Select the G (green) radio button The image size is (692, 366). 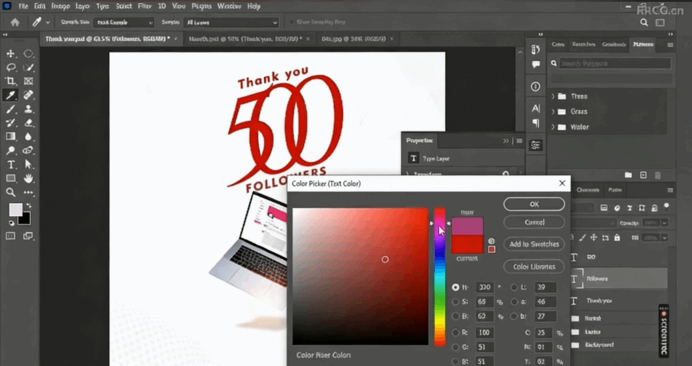tap(455, 347)
